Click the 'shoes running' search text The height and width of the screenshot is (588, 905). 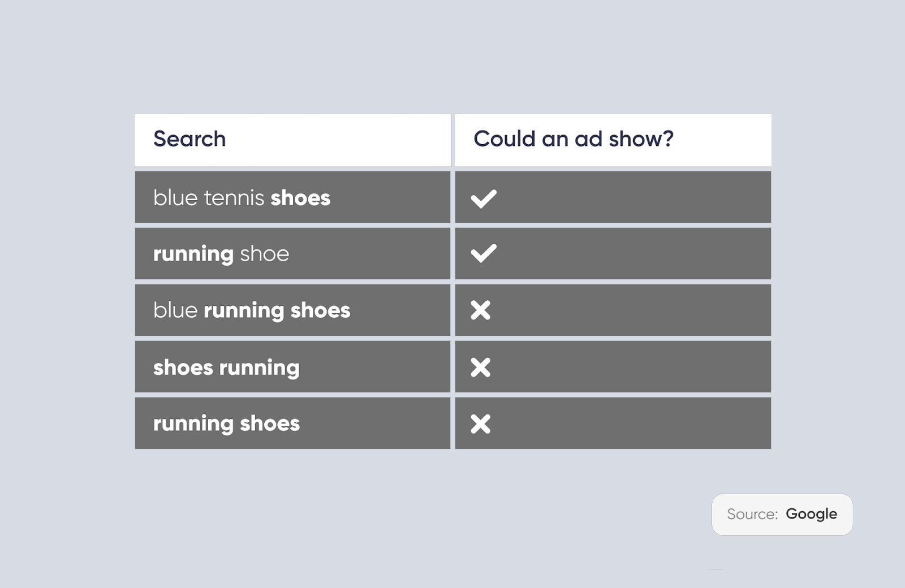(226, 367)
